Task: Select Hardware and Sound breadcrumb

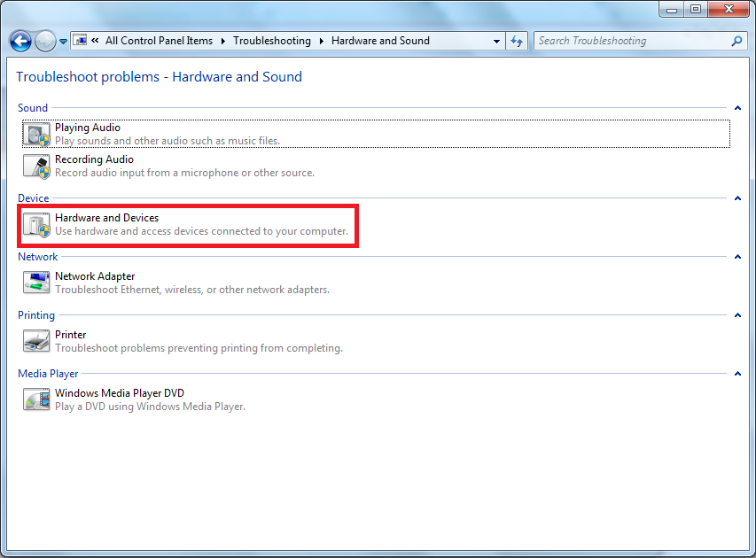Action: [x=380, y=41]
